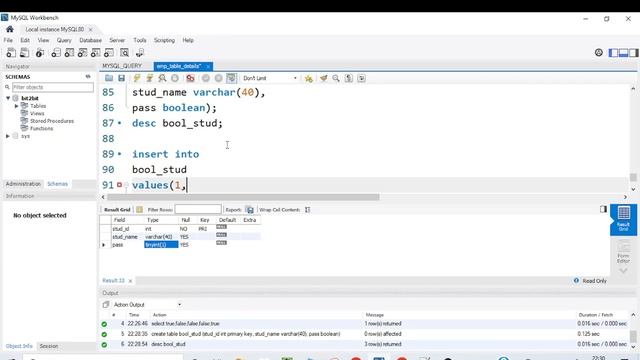640x360 pixels.
Task: Toggle the Wrap Cell Content option
Action: (308, 209)
